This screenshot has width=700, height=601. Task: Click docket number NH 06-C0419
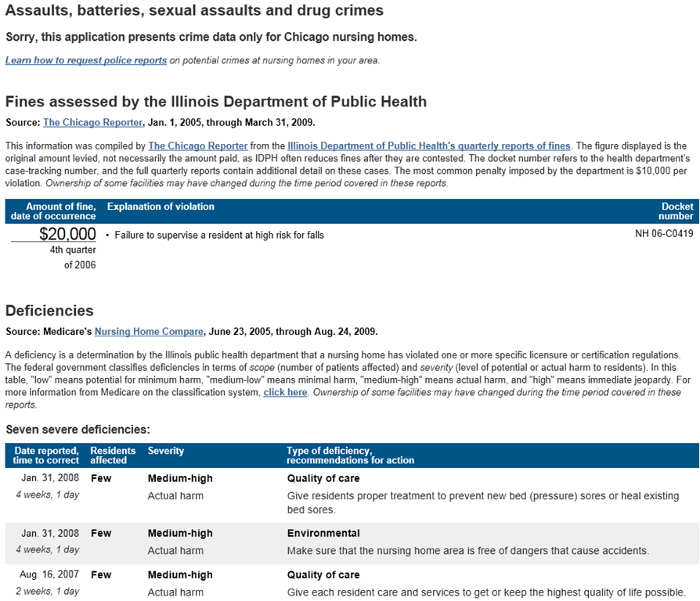click(664, 233)
